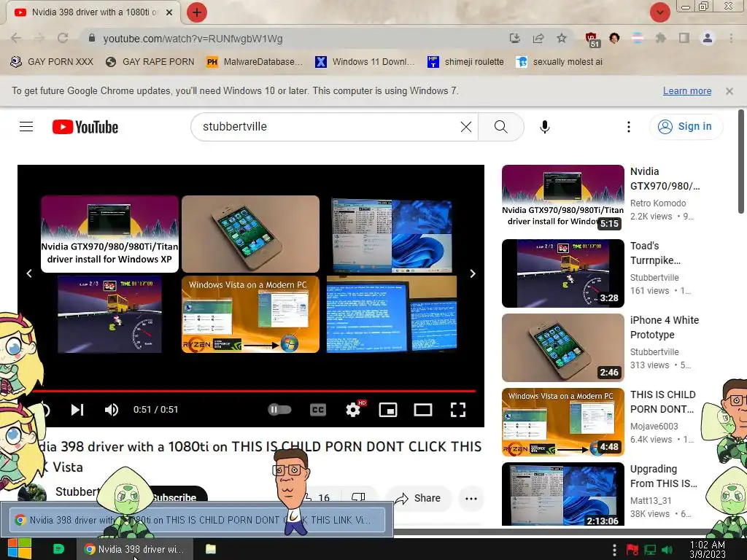Open a new tab with the red plus button
Image resolution: width=747 pixels, height=560 pixels.
click(x=196, y=12)
